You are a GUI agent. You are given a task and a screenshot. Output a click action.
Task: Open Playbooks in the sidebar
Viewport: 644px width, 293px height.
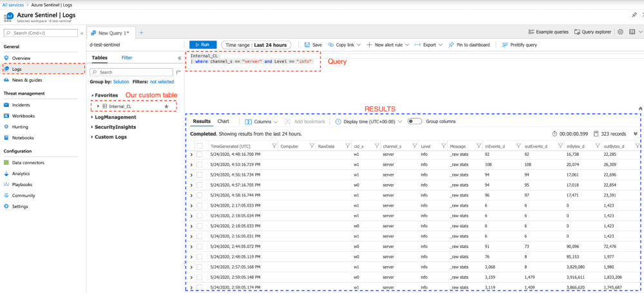tap(22, 185)
